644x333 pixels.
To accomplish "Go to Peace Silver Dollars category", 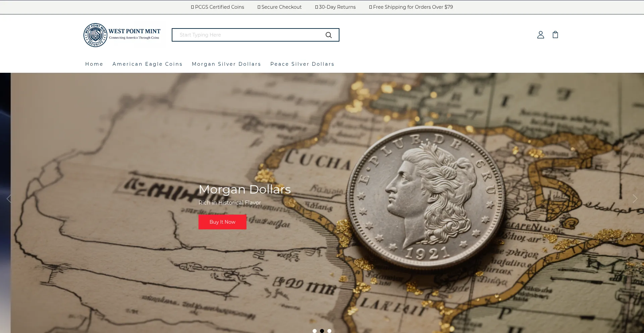I will pos(302,64).
